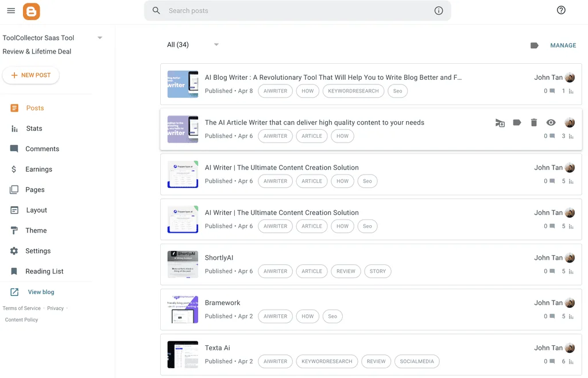Revert AI Article Writer post to draft
Viewport: 588px width, 378px height.
[500, 122]
